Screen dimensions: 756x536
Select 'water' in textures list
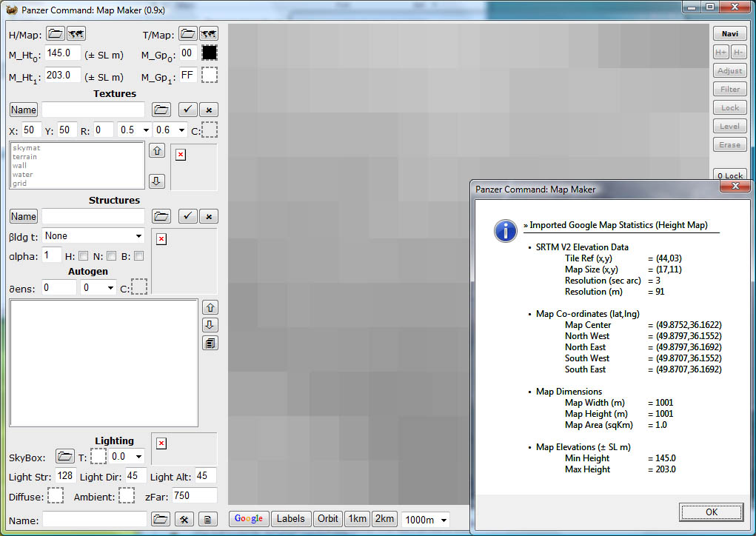(23, 175)
